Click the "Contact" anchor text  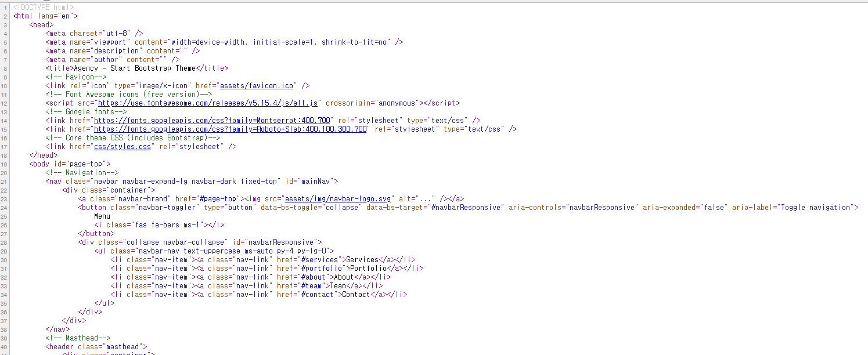pyautogui.click(x=356, y=295)
